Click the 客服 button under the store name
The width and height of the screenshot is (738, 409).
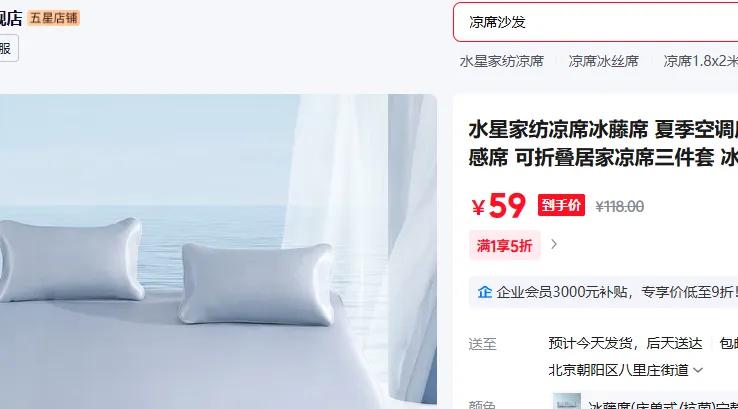pos(9,48)
